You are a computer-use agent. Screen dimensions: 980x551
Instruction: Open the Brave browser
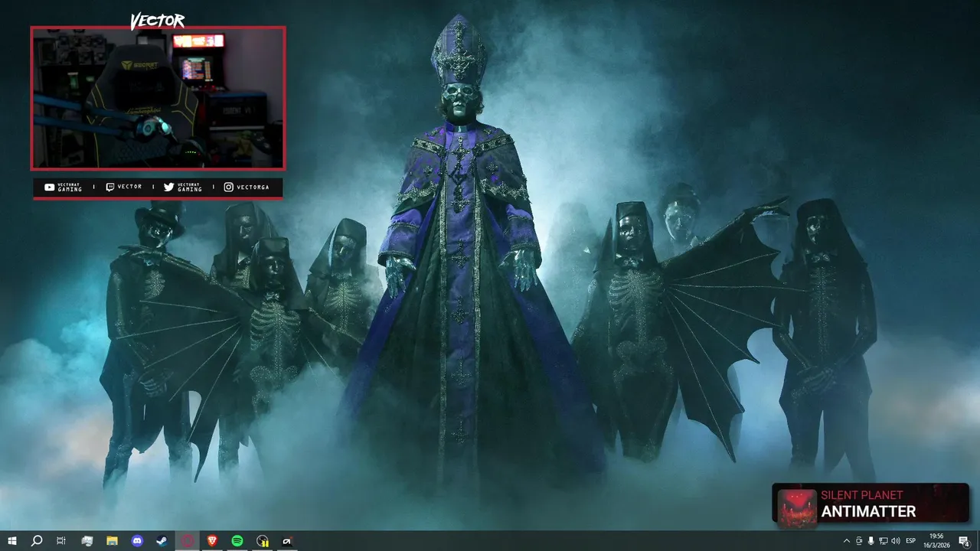point(212,541)
